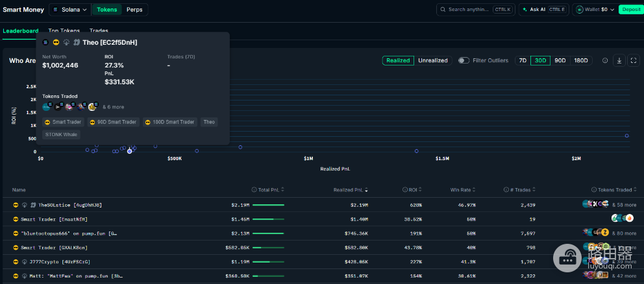The image size is (644, 284).
Task: Click '& 80 more' on bluntoctopus666 row
Action: pyautogui.click(x=624, y=233)
